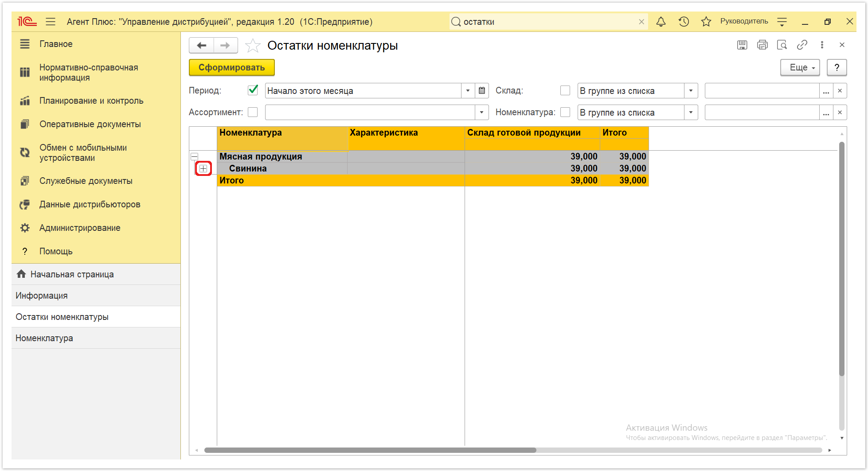Open help with the ? button

coord(837,67)
